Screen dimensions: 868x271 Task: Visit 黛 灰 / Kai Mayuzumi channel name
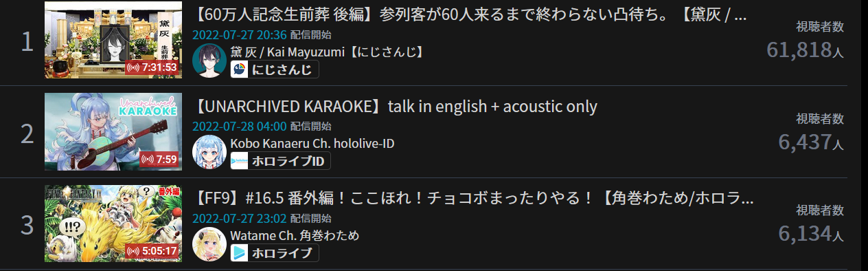tap(326, 52)
